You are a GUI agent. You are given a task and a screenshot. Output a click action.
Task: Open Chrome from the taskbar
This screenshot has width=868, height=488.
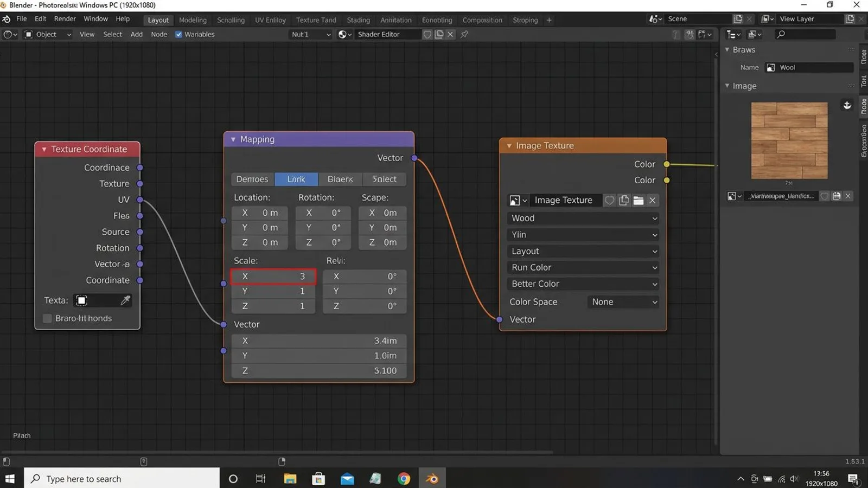pos(404,478)
